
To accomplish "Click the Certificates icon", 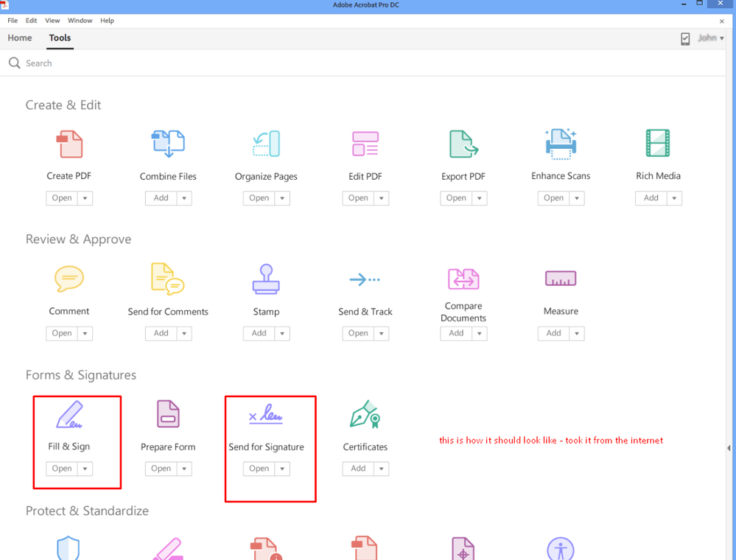I will 365,414.
